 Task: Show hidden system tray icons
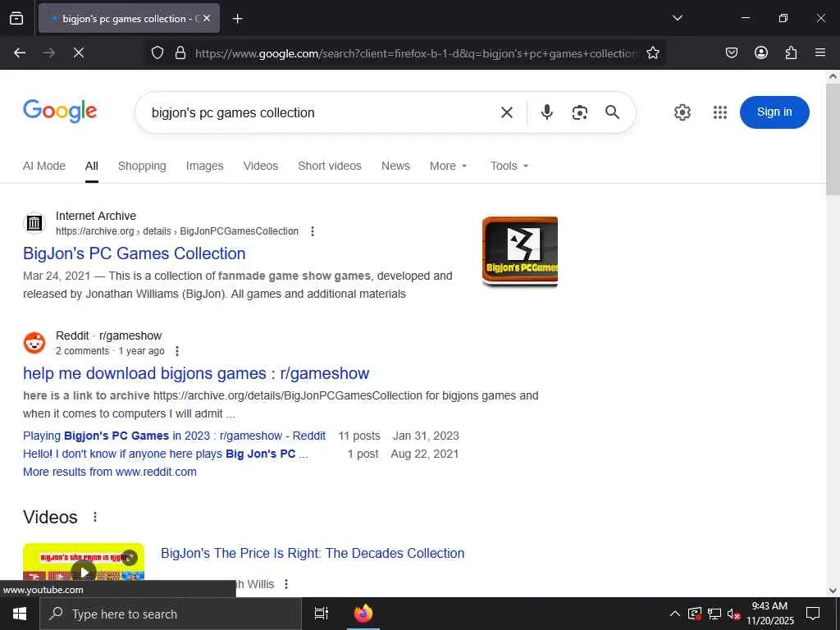point(675,614)
